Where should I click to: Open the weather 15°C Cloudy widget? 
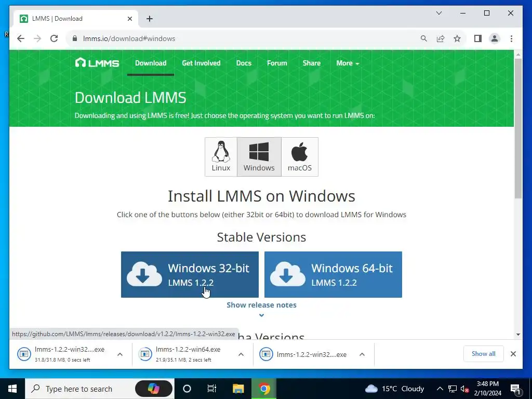click(x=395, y=389)
